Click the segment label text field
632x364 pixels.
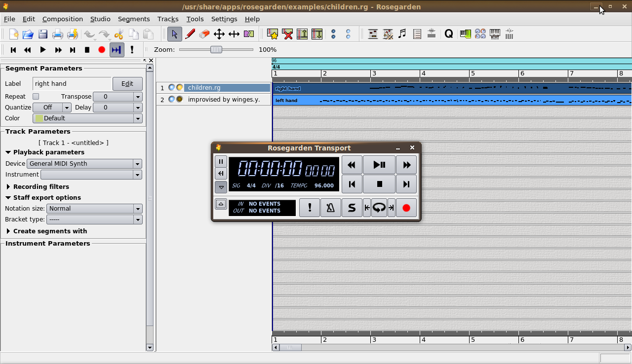[72, 84]
